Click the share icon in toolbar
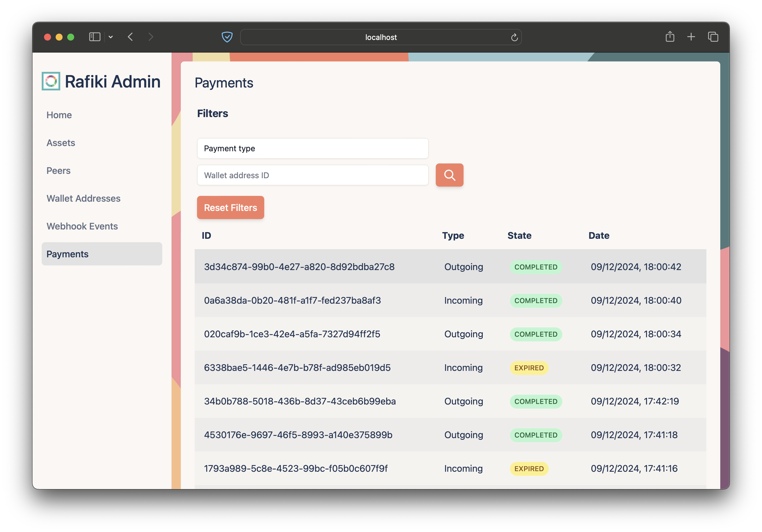The width and height of the screenshot is (762, 532). pyautogui.click(x=670, y=37)
